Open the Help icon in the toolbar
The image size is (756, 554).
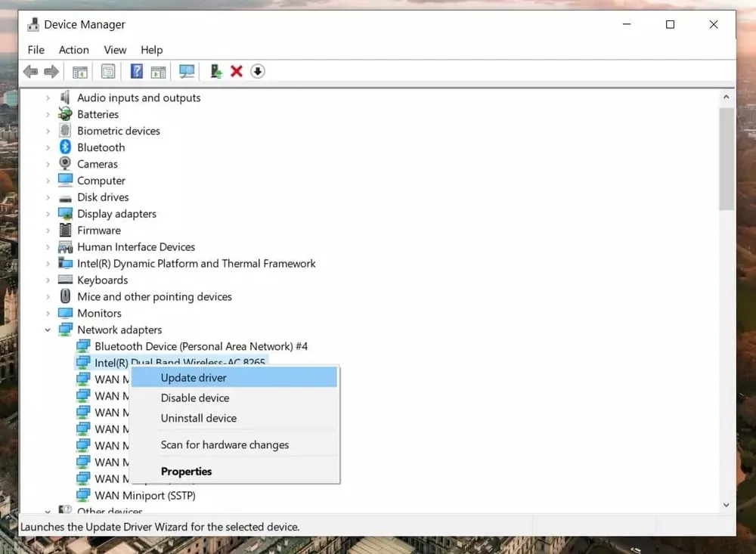coord(137,71)
